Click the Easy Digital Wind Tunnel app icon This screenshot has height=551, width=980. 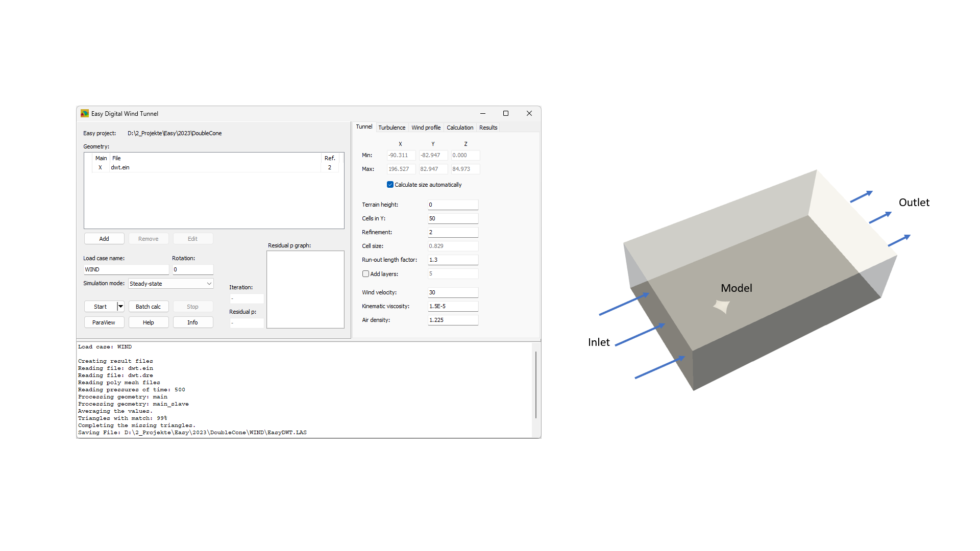tap(85, 113)
